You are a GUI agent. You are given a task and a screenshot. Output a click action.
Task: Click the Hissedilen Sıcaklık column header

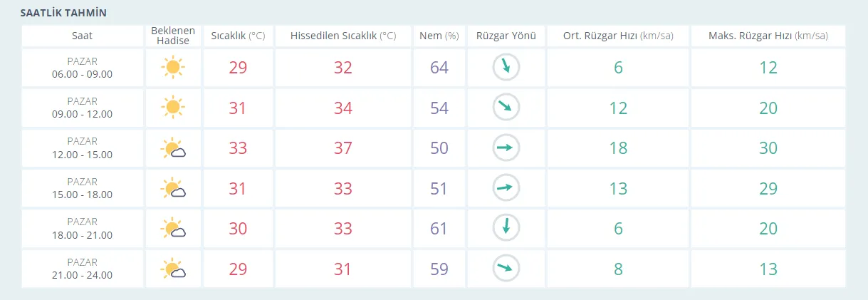343,36
